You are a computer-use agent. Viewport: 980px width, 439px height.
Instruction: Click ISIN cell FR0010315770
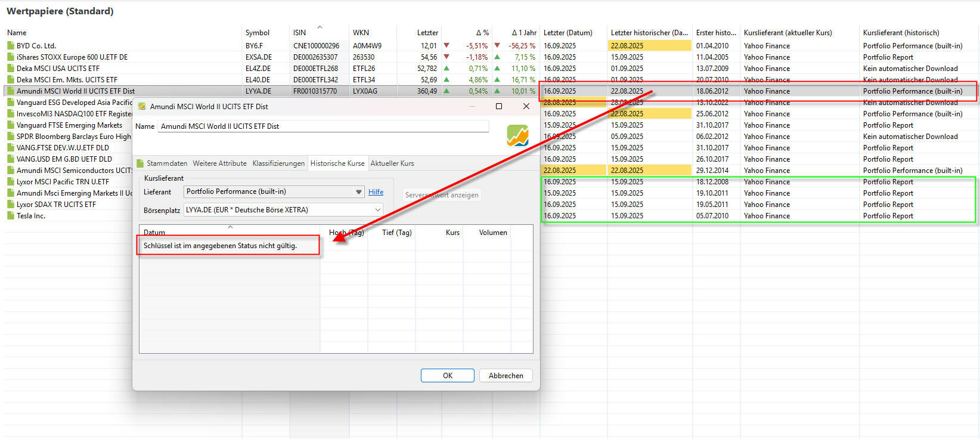tap(315, 91)
